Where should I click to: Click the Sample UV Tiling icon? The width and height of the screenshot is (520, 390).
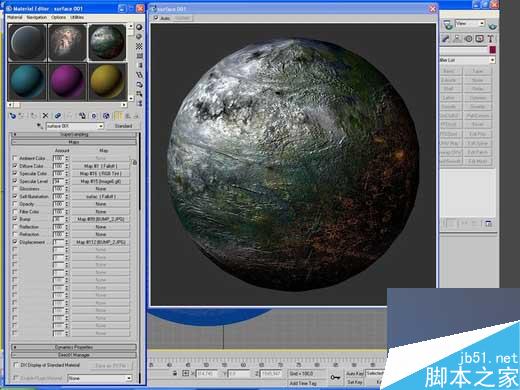click(139, 56)
